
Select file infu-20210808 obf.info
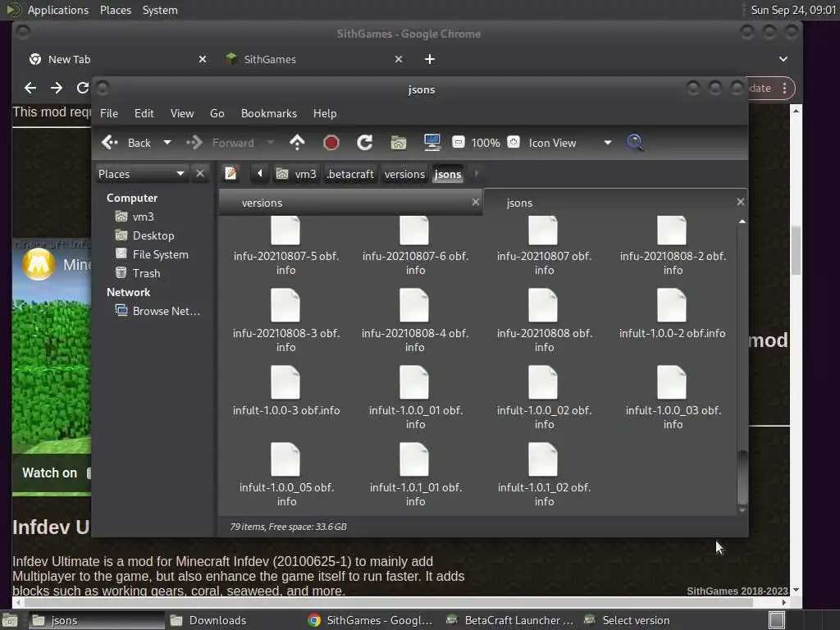pyautogui.click(x=545, y=322)
